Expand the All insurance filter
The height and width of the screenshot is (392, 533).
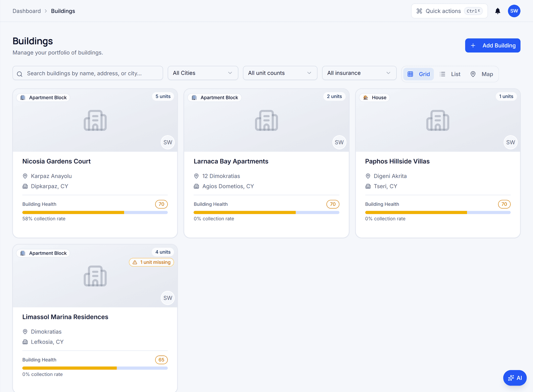pyautogui.click(x=359, y=73)
